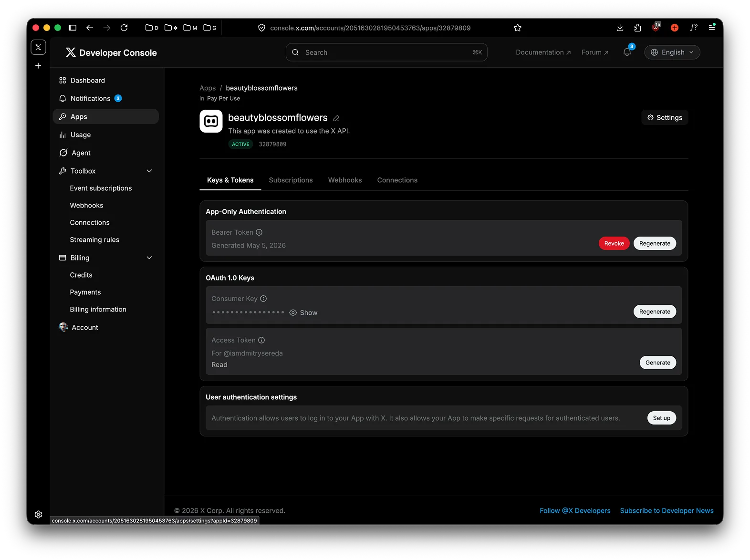This screenshot has width=750, height=560.
Task: Open Streaming rules in the sidebar
Action: click(x=94, y=239)
